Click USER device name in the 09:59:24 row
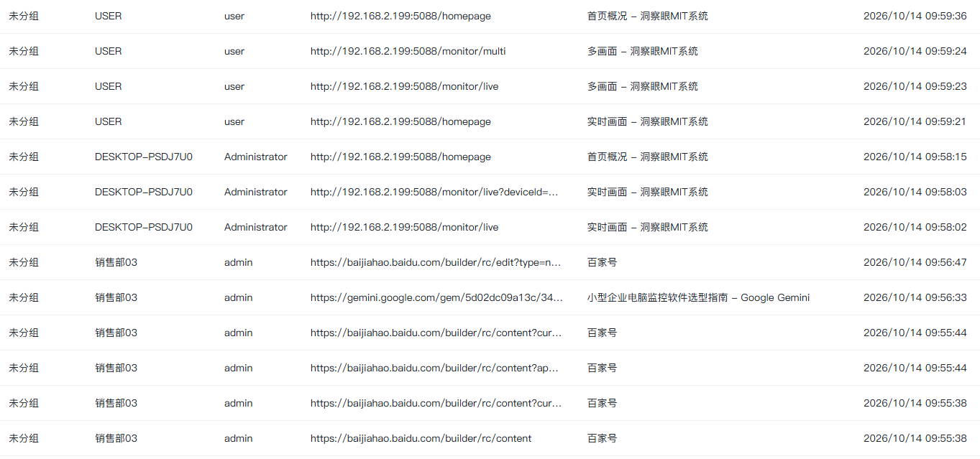Image resolution: width=980 pixels, height=459 pixels. pyautogui.click(x=109, y=51)
